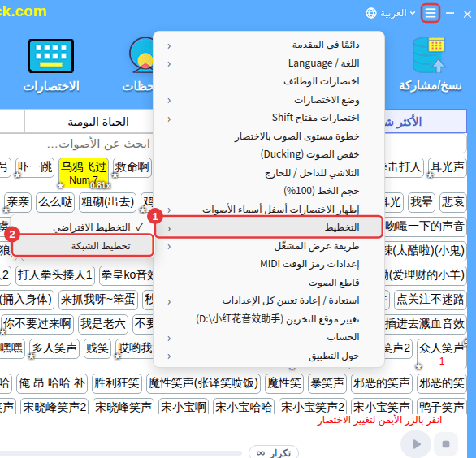
Task: Play the 众人笑声 sound button
Action: coord(442,354)
